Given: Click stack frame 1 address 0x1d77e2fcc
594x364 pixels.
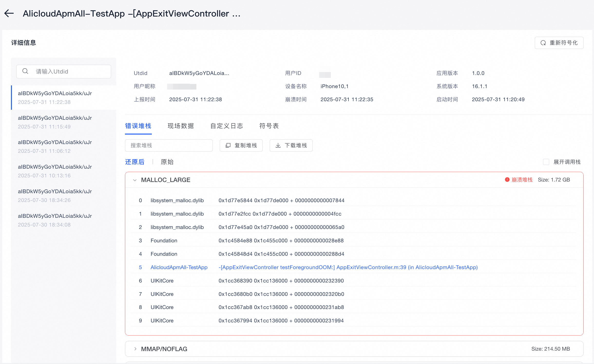Looking at the screenshot, I should coord(235,214).
